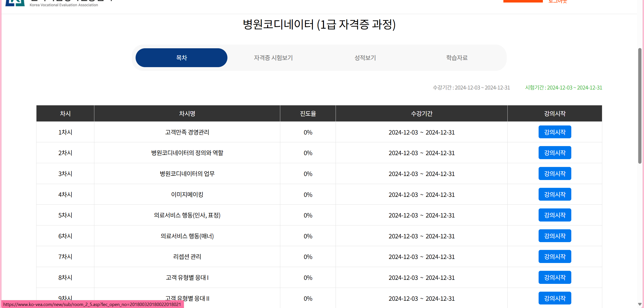Image resolution: width=644 pixels, height=308 pixels.
Task: Select the 목차 tab
Action: click(181, 58)
